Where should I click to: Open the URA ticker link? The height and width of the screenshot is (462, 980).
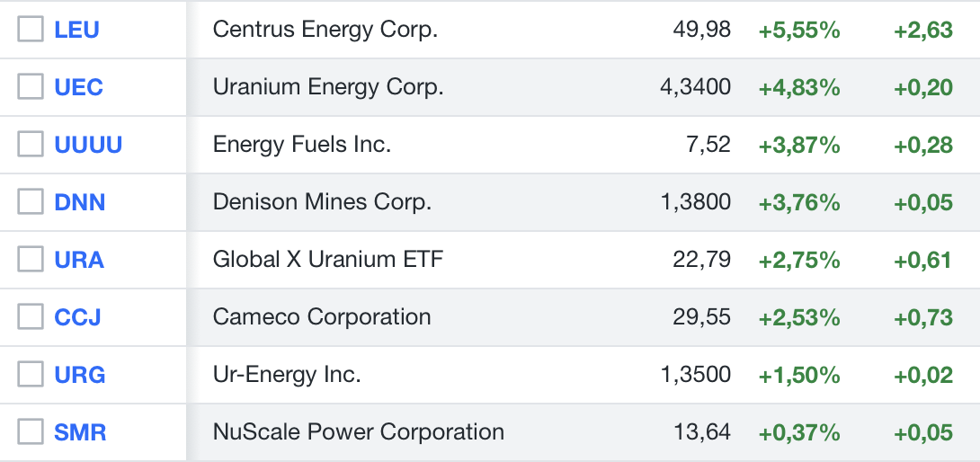click(79, 260)
